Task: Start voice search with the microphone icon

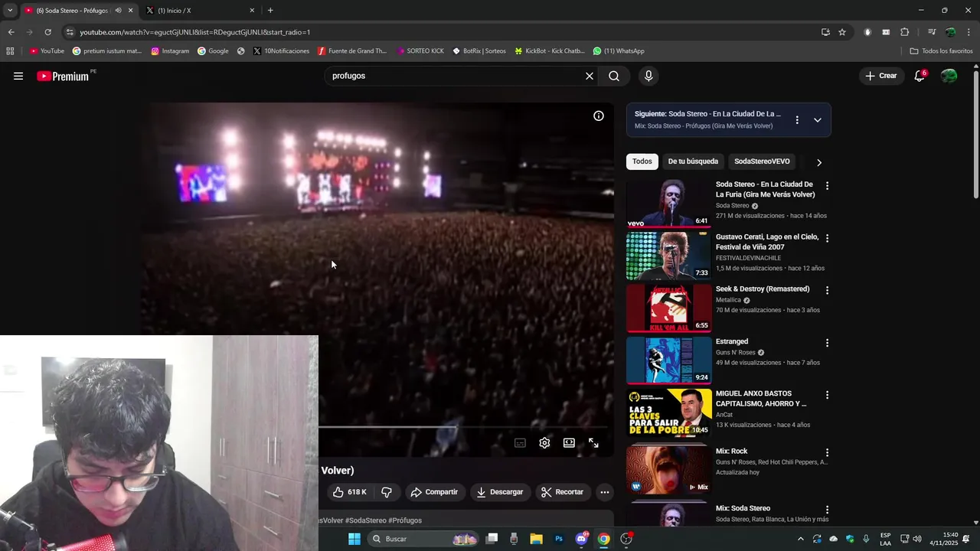Action: point(648,76)
